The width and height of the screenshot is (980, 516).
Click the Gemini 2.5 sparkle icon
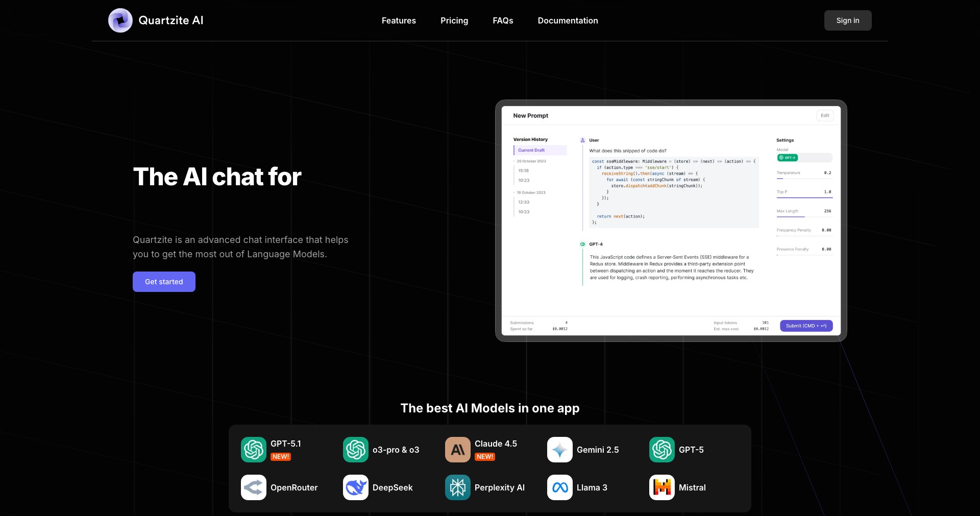560,450
